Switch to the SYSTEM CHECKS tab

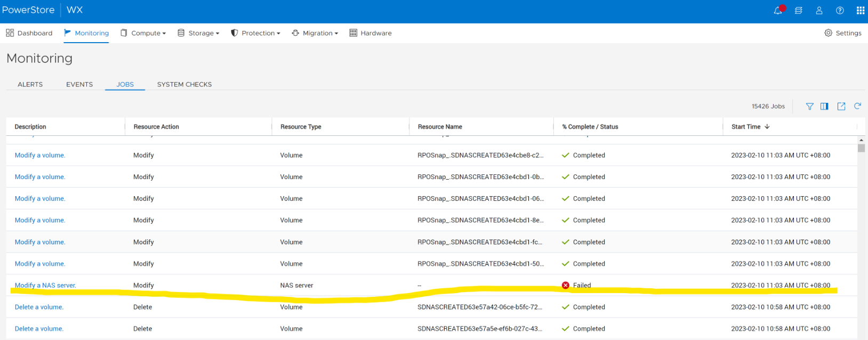184,84
